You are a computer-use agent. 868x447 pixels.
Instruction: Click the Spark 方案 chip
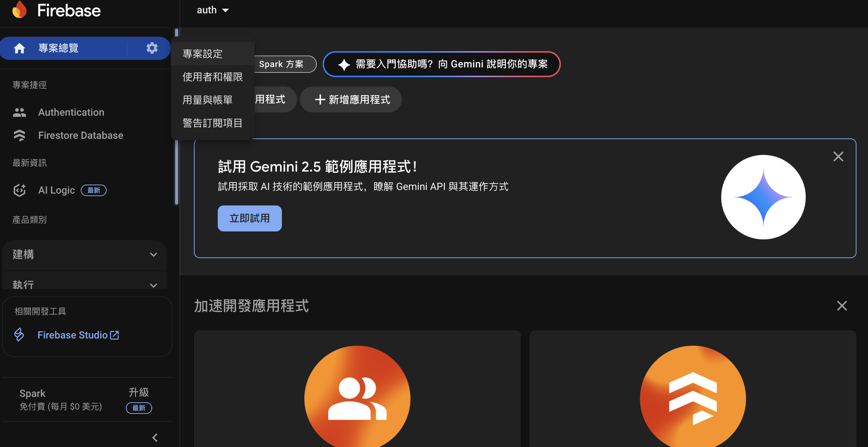click(285, 64)
